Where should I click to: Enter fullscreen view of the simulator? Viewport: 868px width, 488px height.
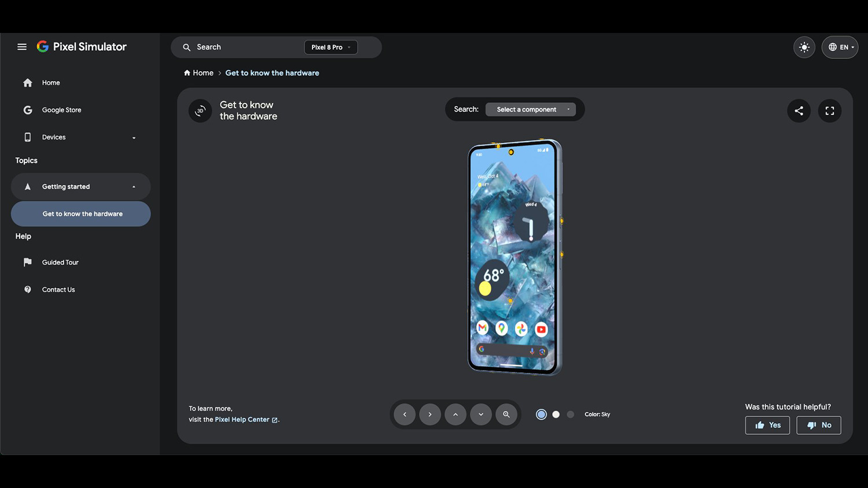(829, 111)
